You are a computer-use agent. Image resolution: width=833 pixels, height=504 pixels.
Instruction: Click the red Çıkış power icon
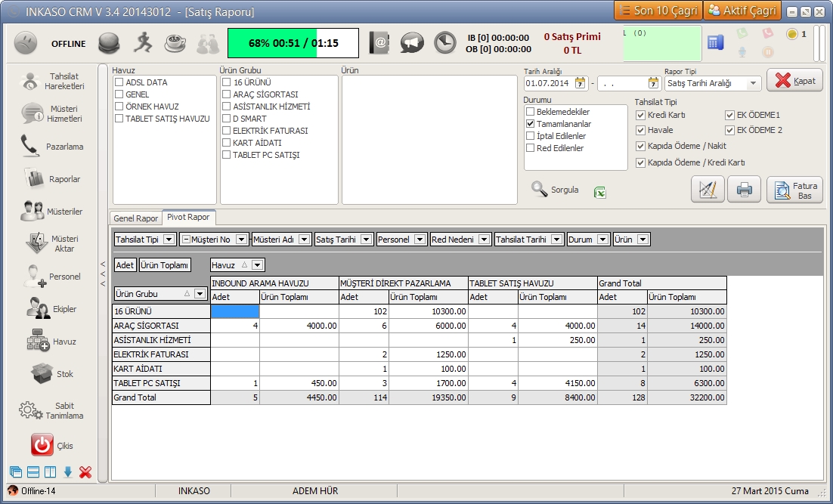point(42,445)
